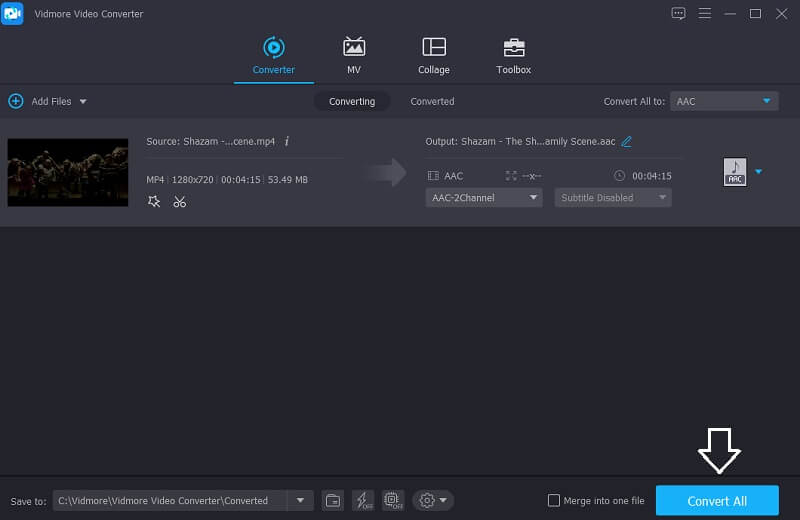Click the output AAC format film icon
The height and width of the screenshot is (520, 800).
pyautogui.click(x=433, y=176)
